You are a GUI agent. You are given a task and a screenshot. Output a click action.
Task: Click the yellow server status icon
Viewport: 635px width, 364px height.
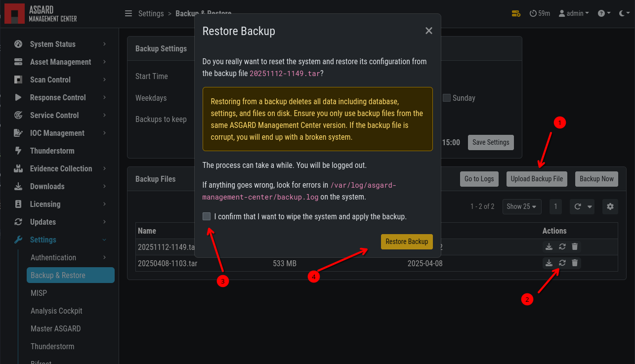point(516,13)
